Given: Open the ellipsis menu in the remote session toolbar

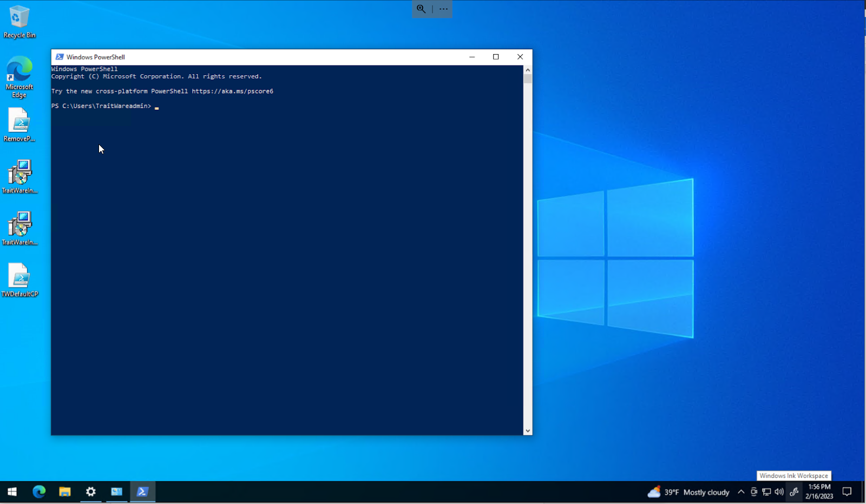Looking at the screenshot, I should pos(443,9).
